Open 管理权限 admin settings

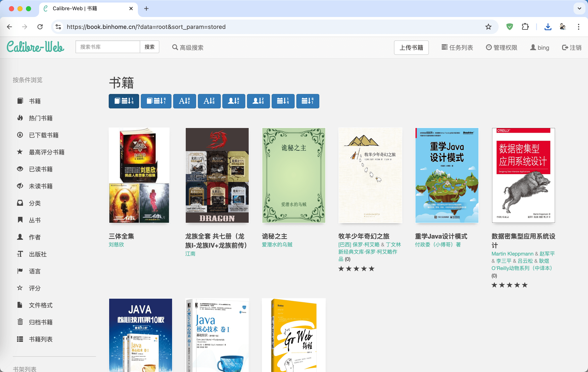click(502, 48)
